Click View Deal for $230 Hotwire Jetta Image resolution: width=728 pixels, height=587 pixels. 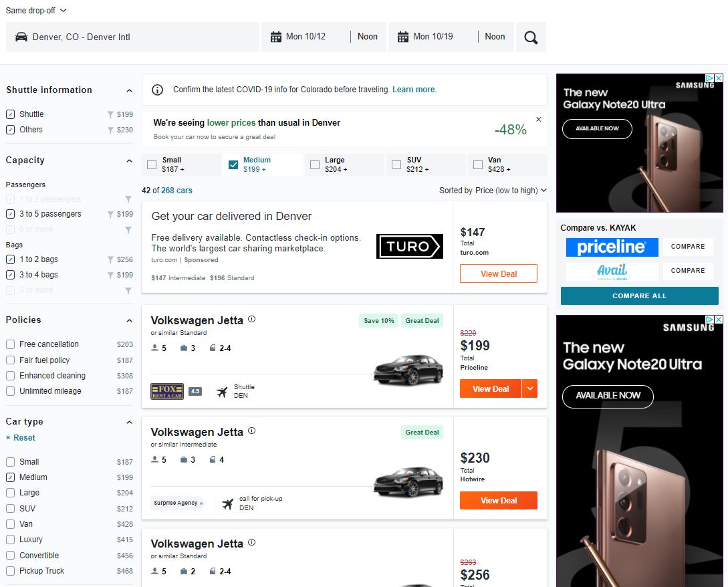(499, 501)
